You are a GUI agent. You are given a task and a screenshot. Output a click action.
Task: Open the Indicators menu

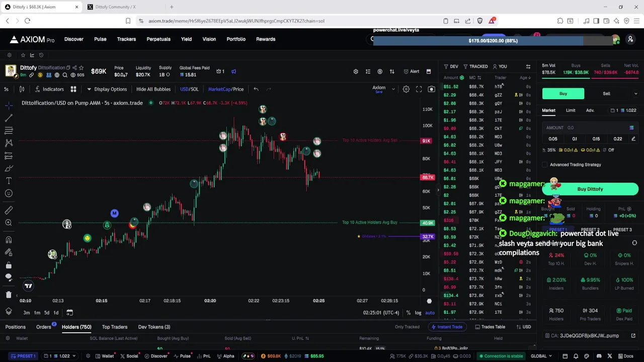tap(49, 89)
